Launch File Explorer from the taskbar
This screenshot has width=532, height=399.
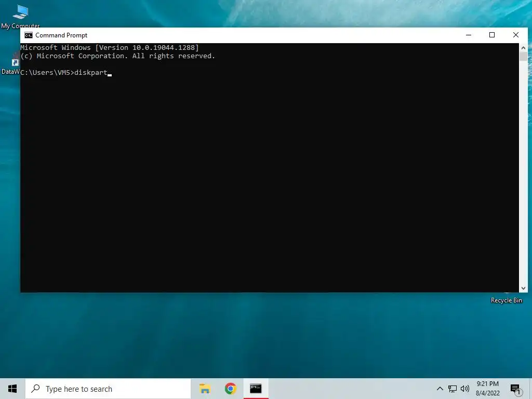tap(205, 389)
